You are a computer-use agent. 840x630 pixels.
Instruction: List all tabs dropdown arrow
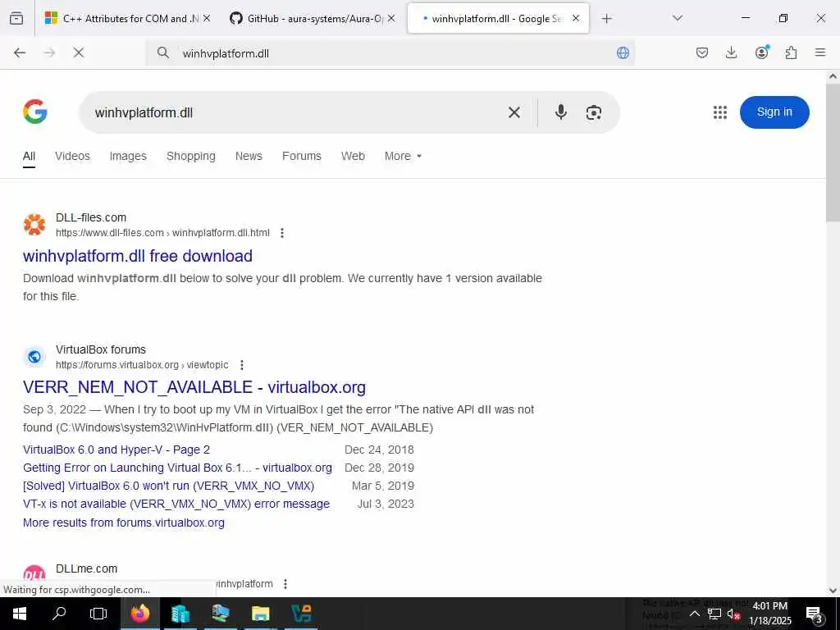pyautogui.click(x=678, y=18)
